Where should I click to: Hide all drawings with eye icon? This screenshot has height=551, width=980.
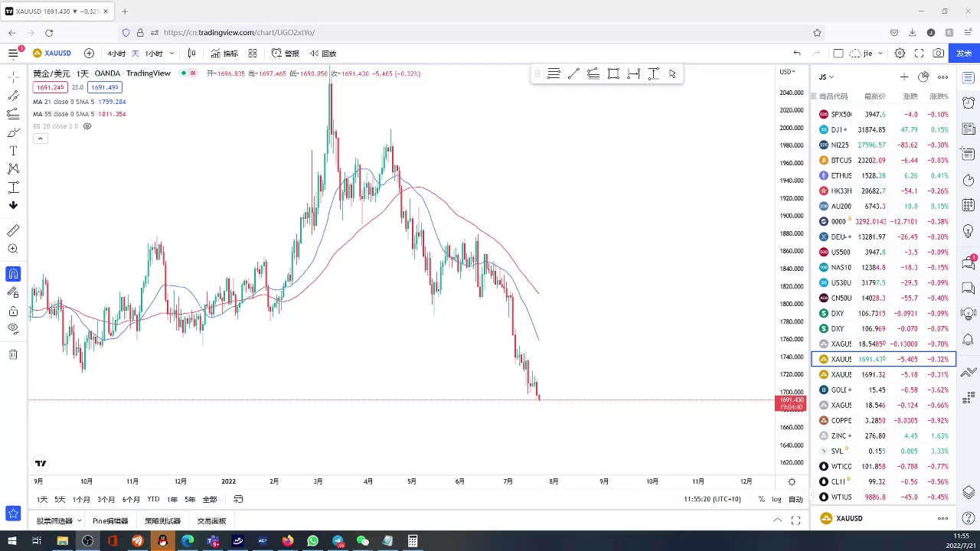point(13,329)
